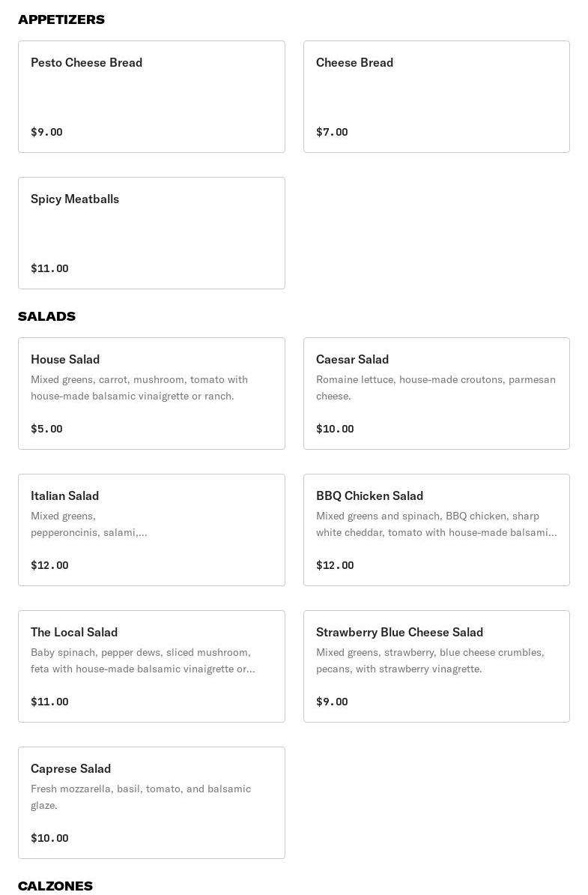Click the truncated BBQ Chicken Salad description

(436, 524)
